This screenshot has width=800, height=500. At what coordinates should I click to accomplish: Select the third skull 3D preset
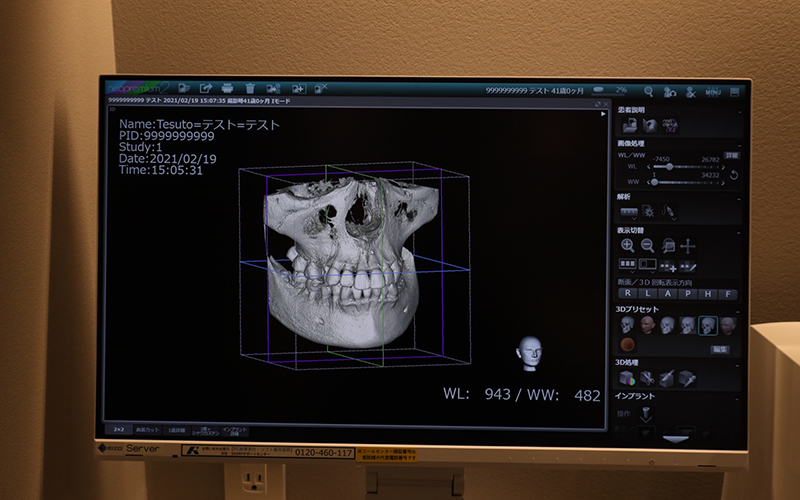coord(667,325)
